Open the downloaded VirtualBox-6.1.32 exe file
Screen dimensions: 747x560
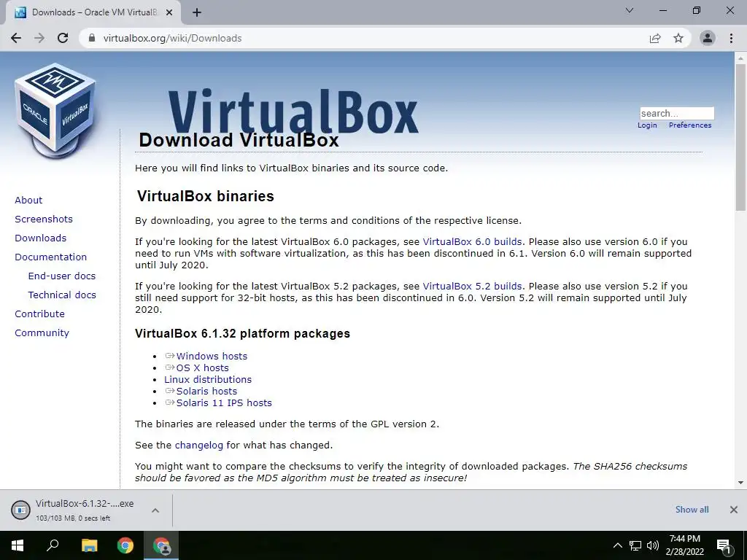pyautogui.click(x=85, y=504)
